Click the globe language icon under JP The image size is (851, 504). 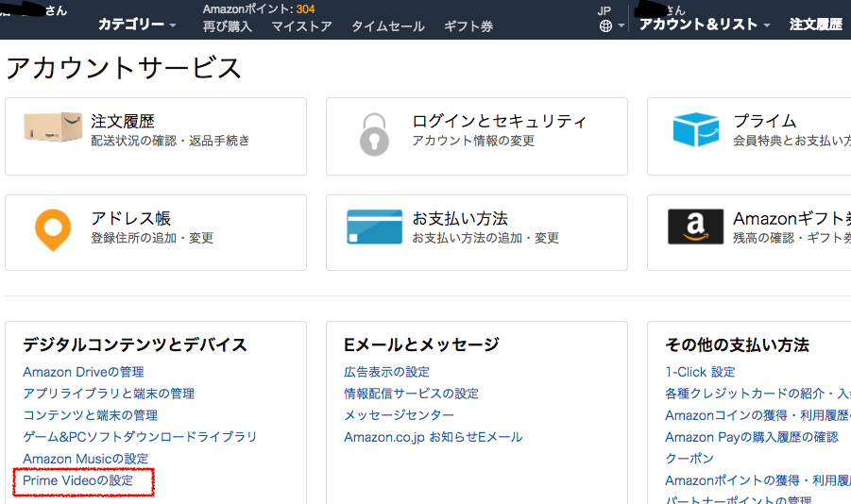point(605,25)
